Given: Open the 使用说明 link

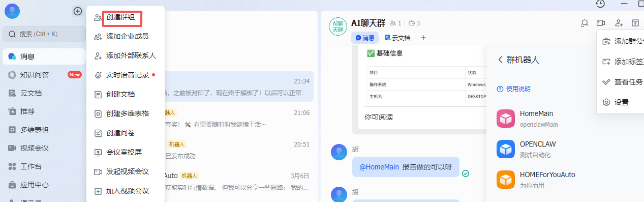Looking at the screenshot, I should (x=514, y=89).
